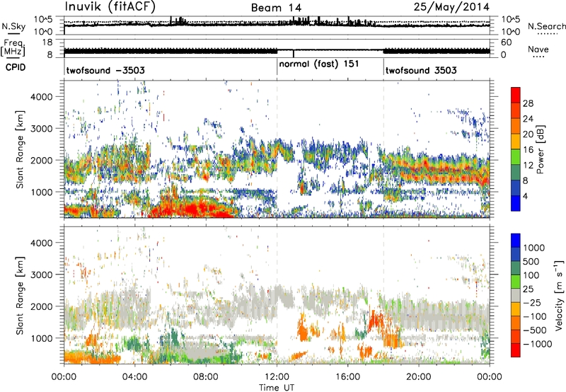
Task: Click the '28' power colorbar tick label
Action: tap(528, 103)
